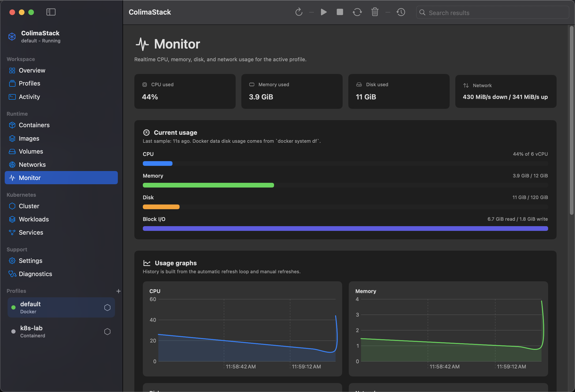Click the Volumes drive icon
This screenshot has width=575, height=392.
pyautogui.click(x=12, y=151)
